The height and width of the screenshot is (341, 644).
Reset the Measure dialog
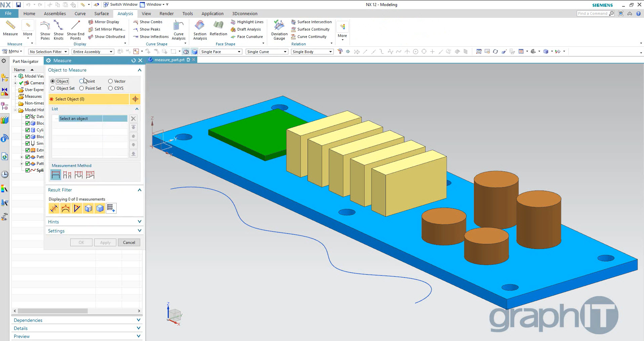click(133, 60)
